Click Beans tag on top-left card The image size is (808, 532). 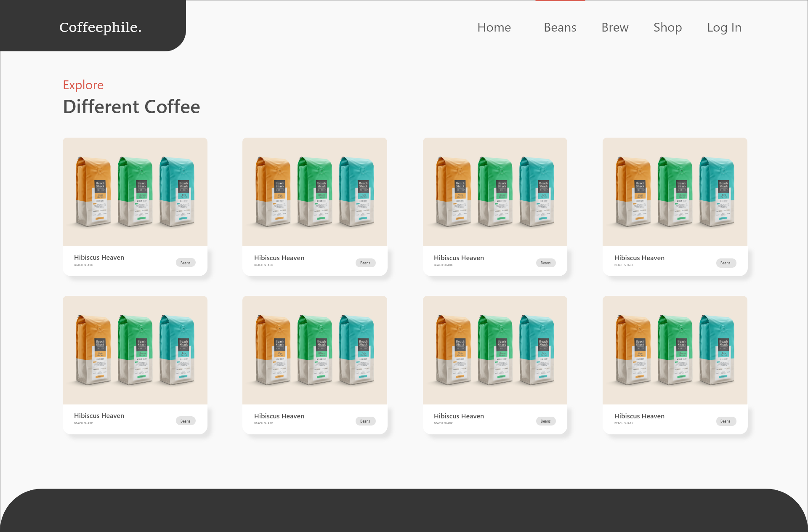pos(185,263)
